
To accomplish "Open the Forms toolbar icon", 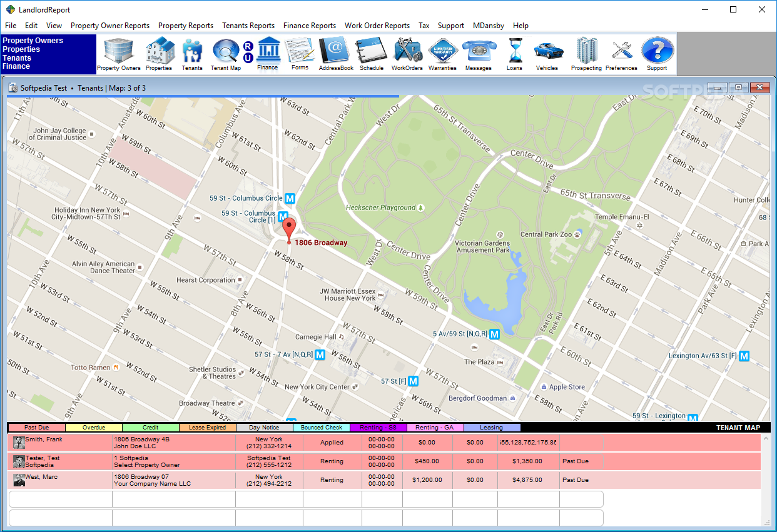I will coord(300,54).
